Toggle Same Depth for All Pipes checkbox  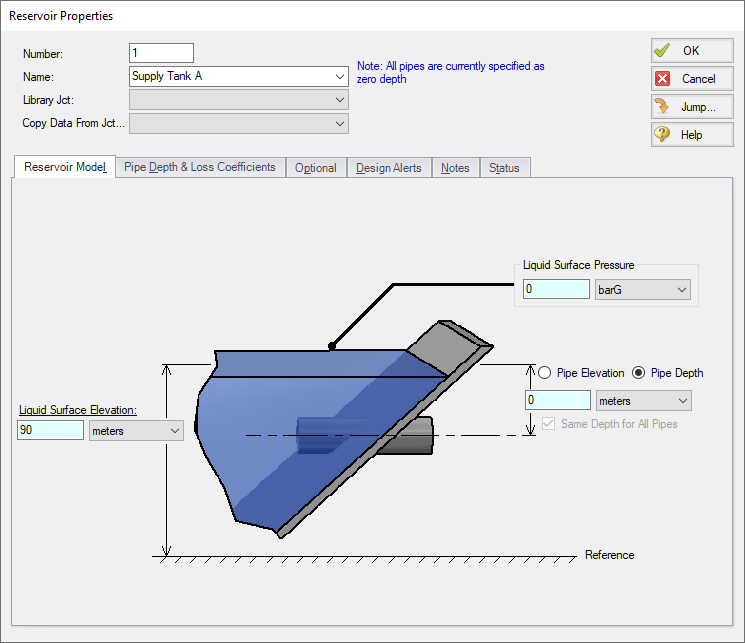548,424
